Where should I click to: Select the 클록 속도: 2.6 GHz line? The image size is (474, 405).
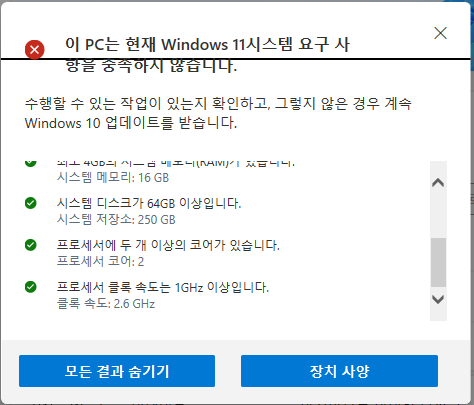(106, 304)
